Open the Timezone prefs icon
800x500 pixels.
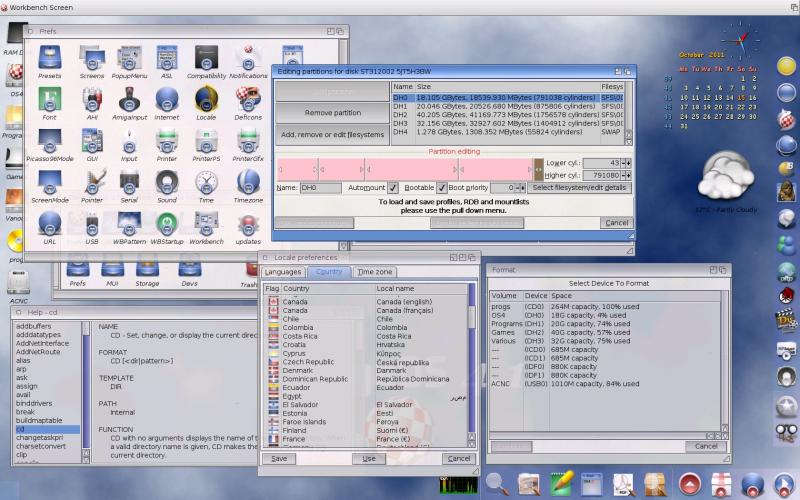[x=248, y=183]
